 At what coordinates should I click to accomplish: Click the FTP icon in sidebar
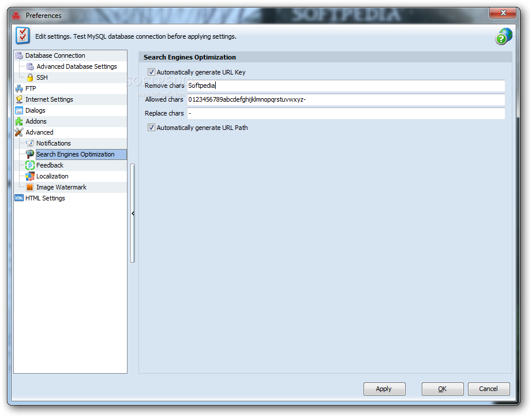(20, 88)
